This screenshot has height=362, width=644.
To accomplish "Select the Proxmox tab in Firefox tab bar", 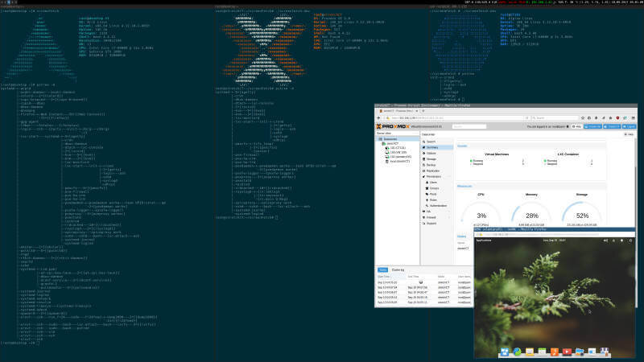I will 398,111.
